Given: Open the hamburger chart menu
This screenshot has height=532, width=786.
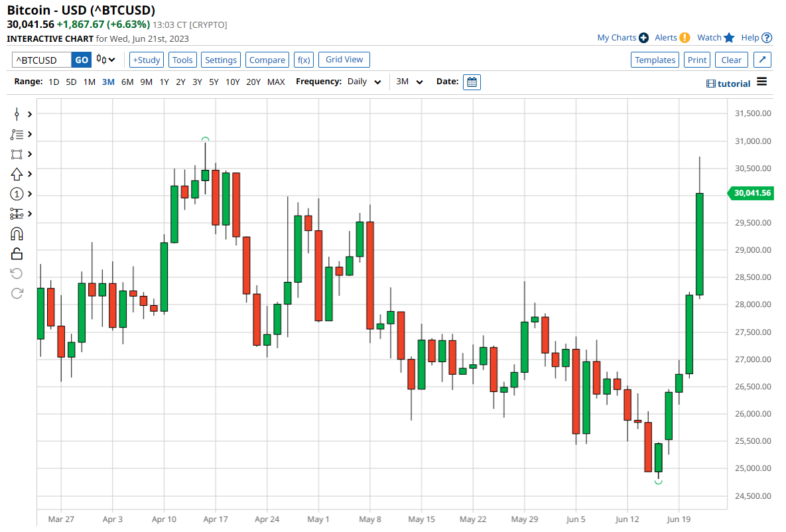Looking at the screenshot, I should (761, 81).
